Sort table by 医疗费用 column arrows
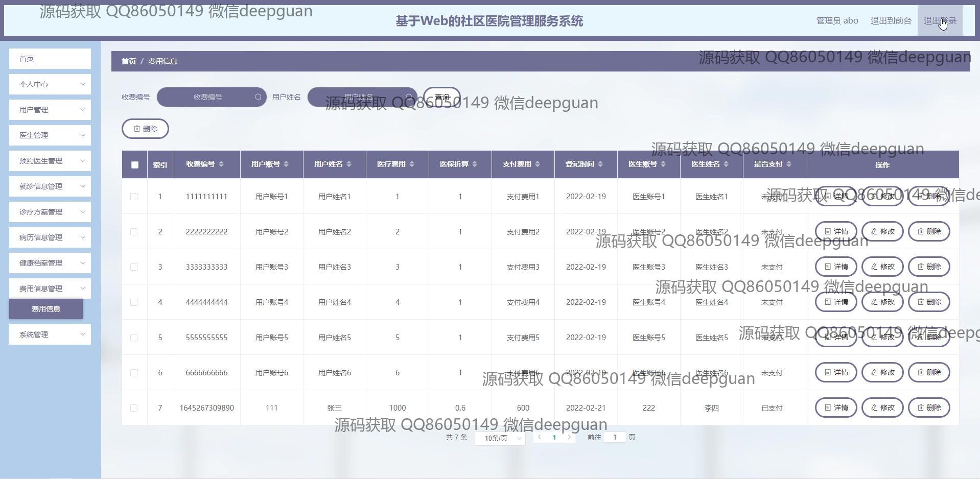 point(412,164)
